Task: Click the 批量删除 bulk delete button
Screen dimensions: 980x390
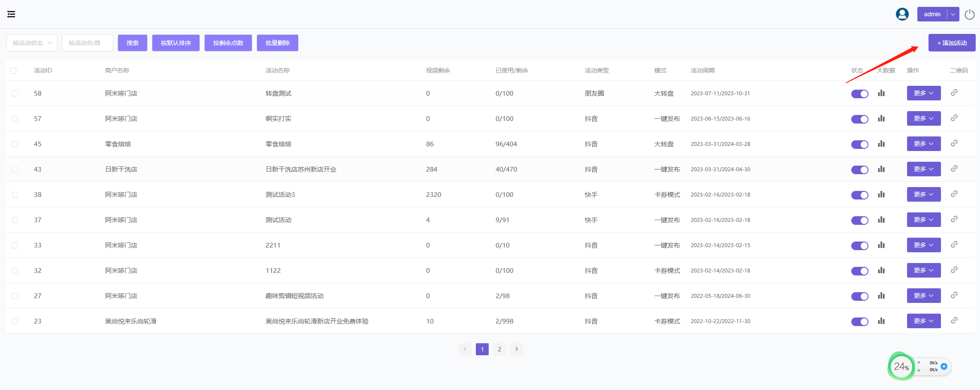Action: [278, 43]
